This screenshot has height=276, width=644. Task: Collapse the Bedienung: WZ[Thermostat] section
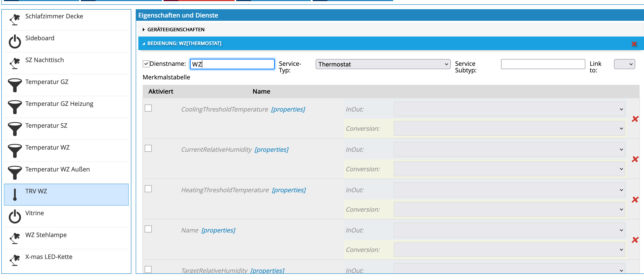pos(391,44)
